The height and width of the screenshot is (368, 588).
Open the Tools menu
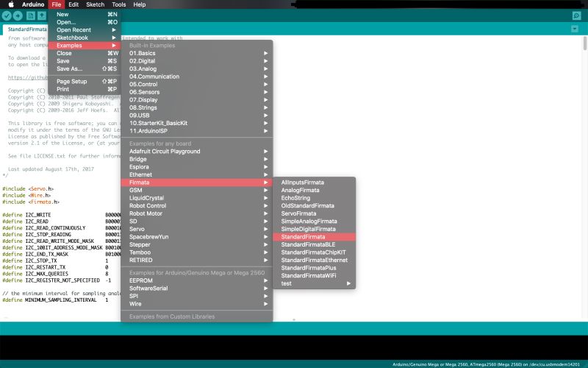(118, 4)
